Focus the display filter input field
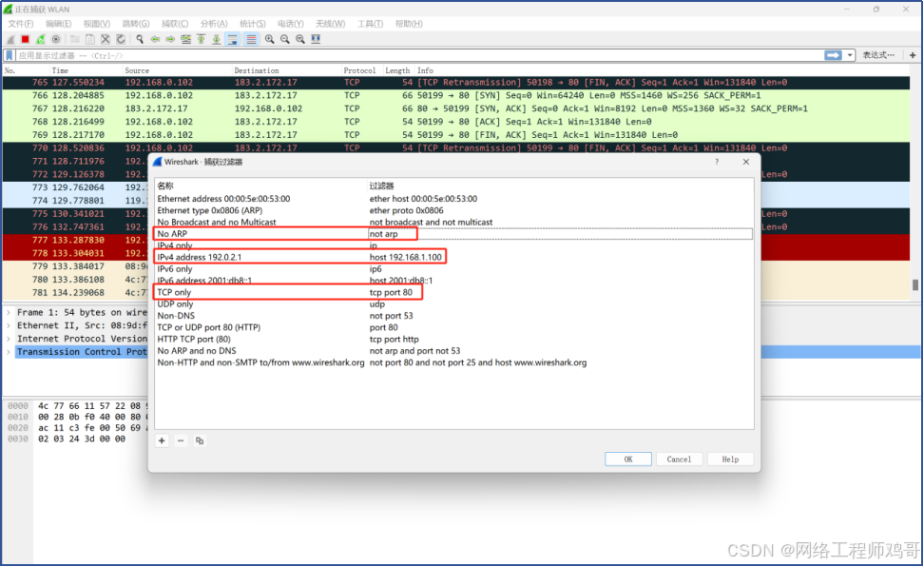The width and height of the screenshot is (924, 567). 418,55
